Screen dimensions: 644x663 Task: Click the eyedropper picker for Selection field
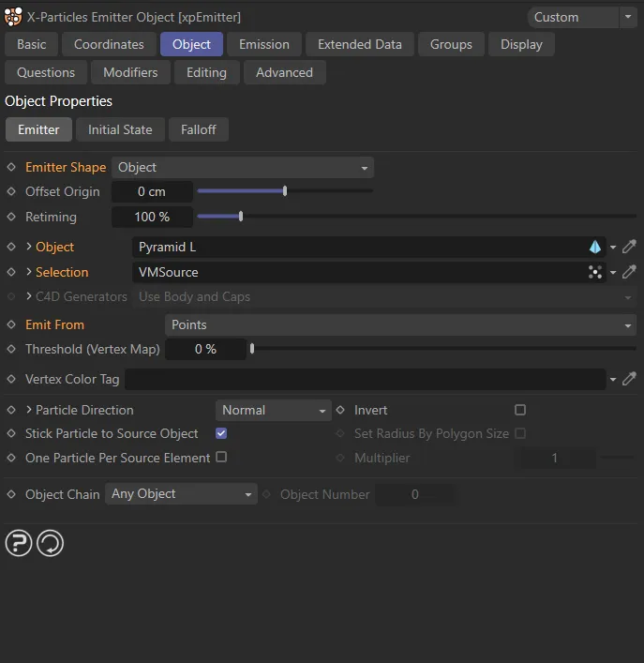[x=629, y=272]
